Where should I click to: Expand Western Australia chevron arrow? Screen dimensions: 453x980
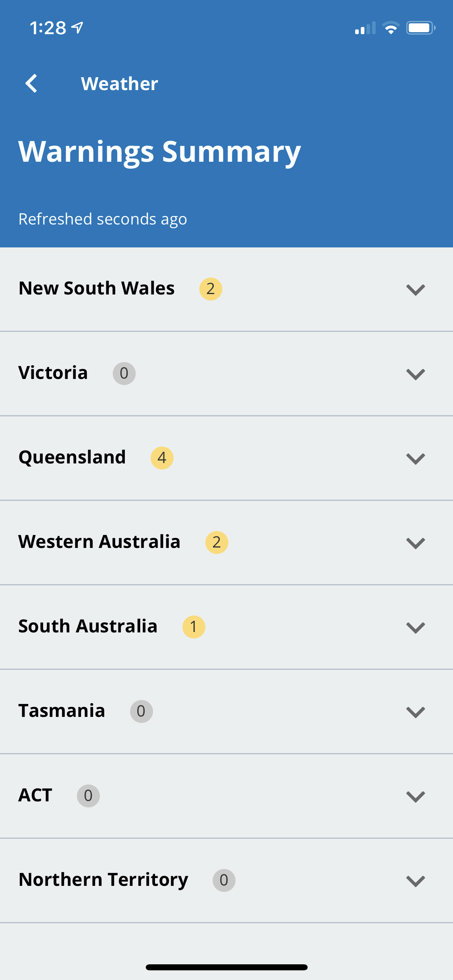pos(416,543)
